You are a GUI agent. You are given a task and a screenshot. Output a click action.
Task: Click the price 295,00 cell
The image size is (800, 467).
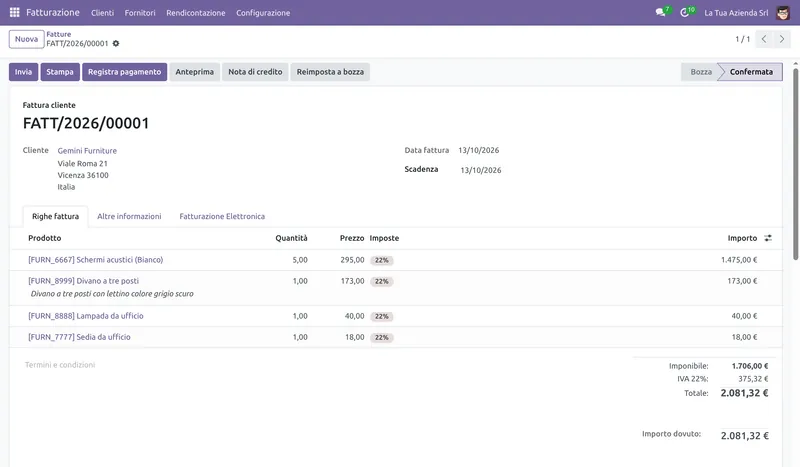click(x=352, y=260)
